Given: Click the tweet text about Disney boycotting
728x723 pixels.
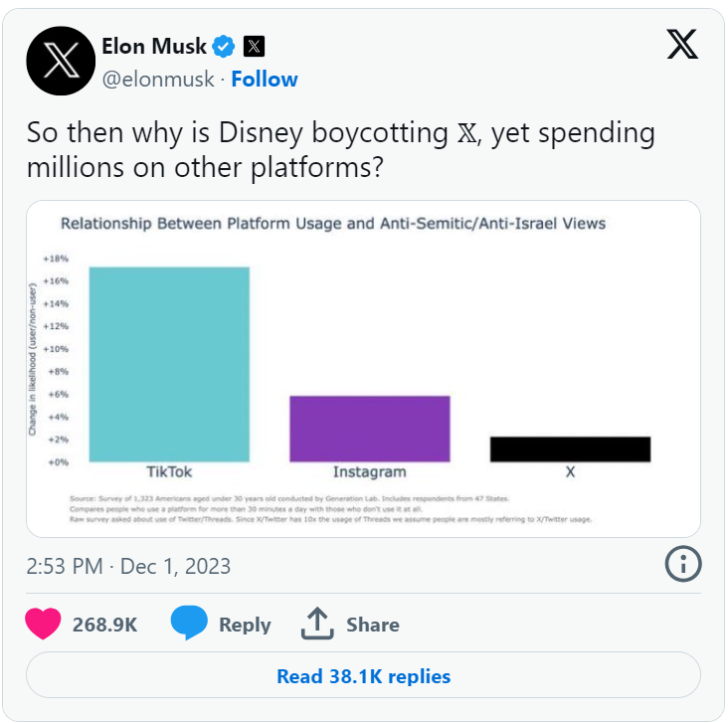Looking at the screenshot, I should click(341, 149).
